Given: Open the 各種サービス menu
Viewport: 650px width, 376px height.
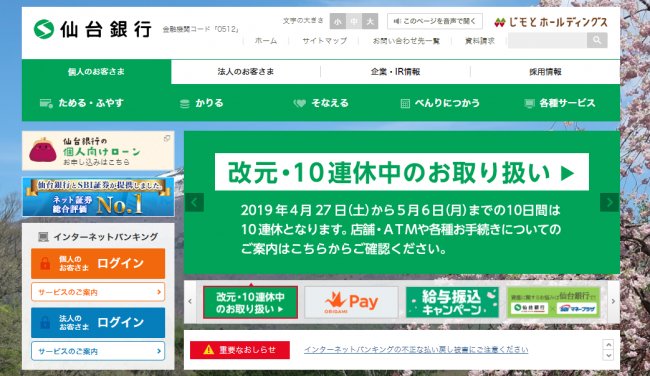Looking at the screenshot, I should point(560,103).
